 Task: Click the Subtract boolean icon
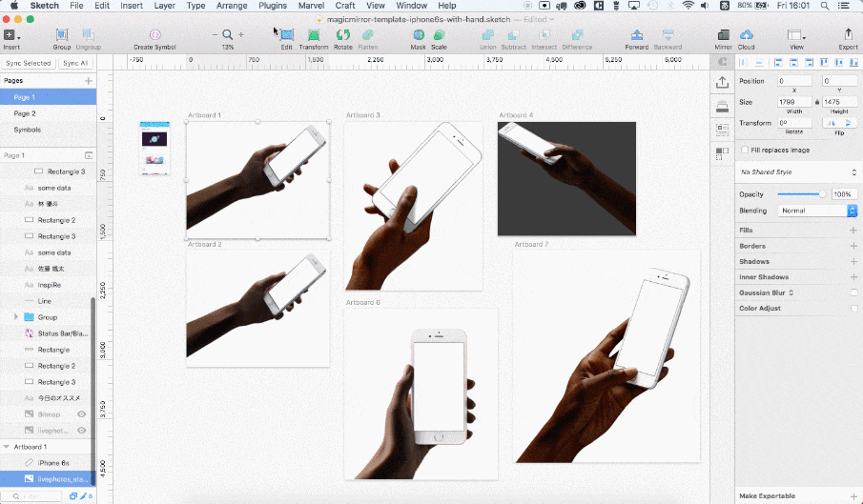coord(513,35)
